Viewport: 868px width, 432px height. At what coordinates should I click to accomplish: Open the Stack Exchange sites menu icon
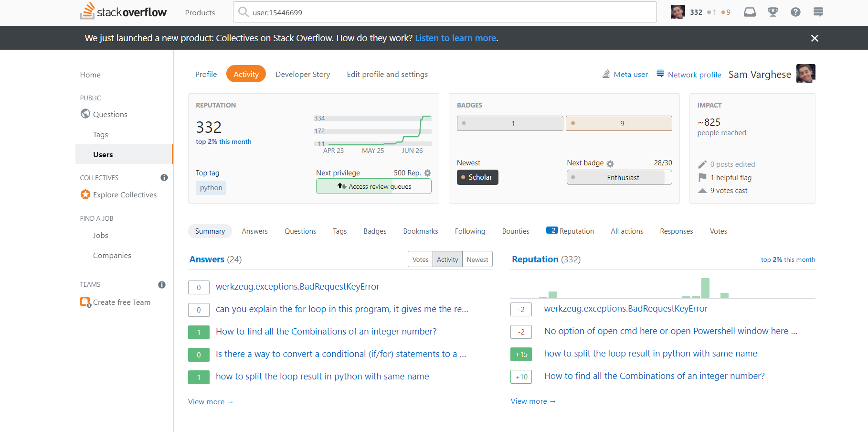(818, 12)
